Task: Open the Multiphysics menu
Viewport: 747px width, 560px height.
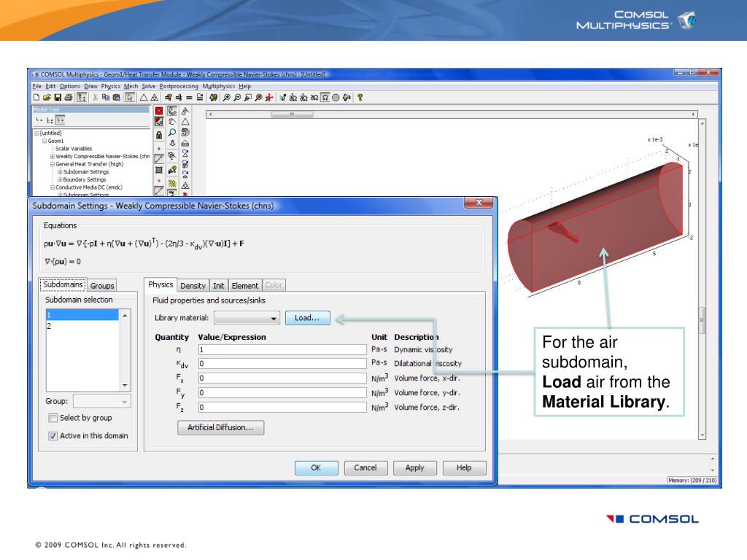Action: (219, 86)
